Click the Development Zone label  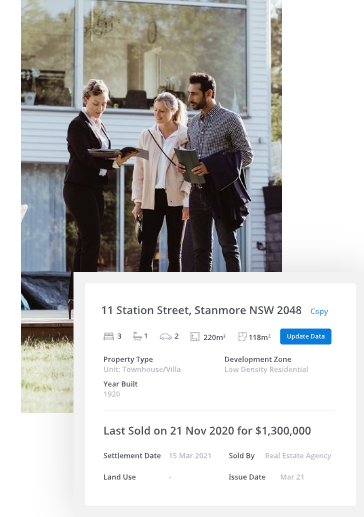(x=258, y=359)
